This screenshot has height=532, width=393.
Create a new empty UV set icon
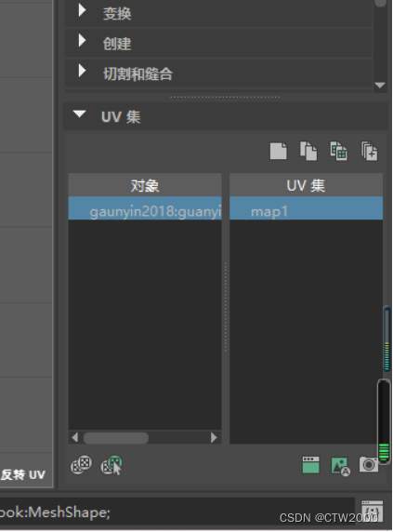[279, 151]
